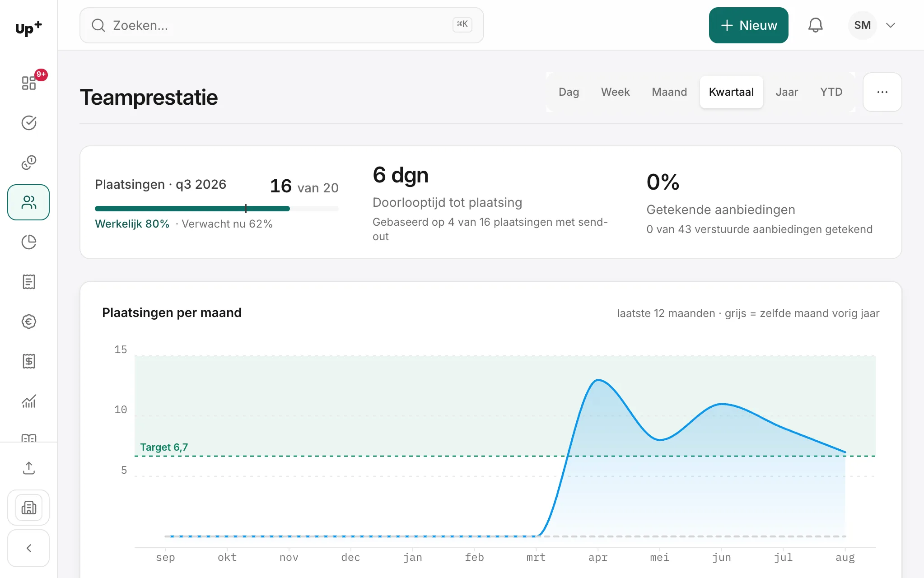Viewport: 924px width, 578px height.
Task: Switch period to Dag
Action: (569, 92)
